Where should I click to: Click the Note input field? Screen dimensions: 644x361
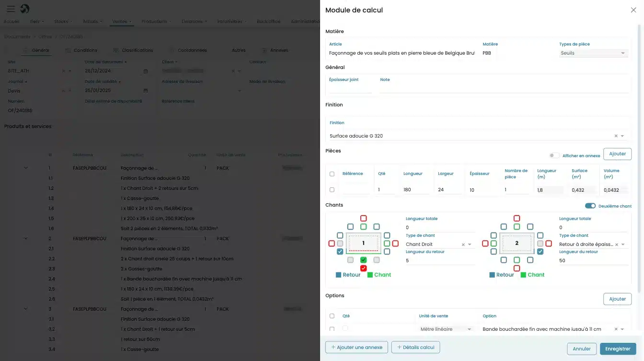pos(504,88)
